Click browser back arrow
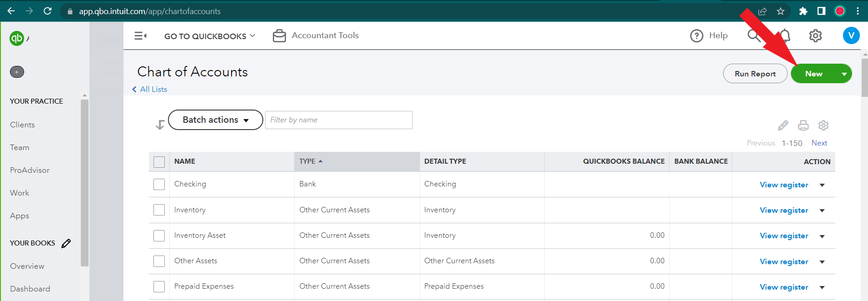This screenshot has height=301, width=868. click(11, 11)
